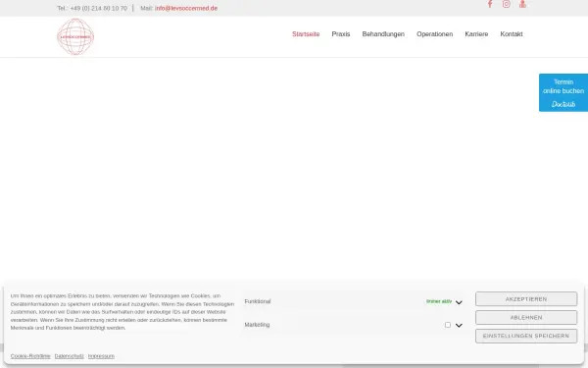Expand the Marketing cookie category chevron
588x368 pixels.
[459, 325]
